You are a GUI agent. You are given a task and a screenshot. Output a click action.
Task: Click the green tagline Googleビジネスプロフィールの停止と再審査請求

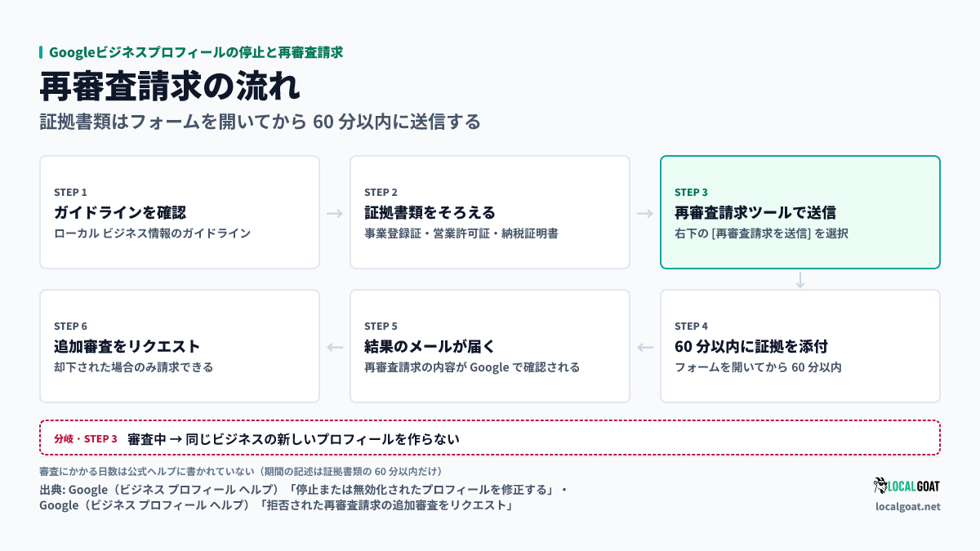pyautogui.click(x=195, y=52)
